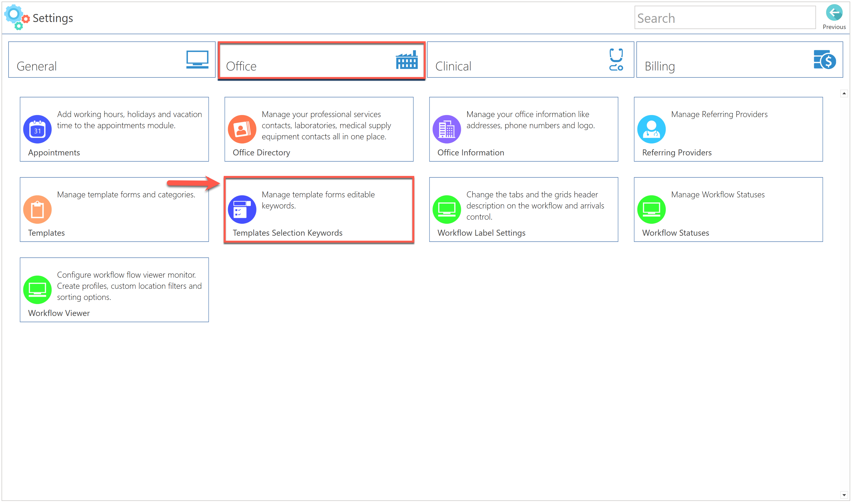The width and height of the screenshot is (852, 504).
Task: Click the Templates clipboard icon
Action: (x=37, y=210)
